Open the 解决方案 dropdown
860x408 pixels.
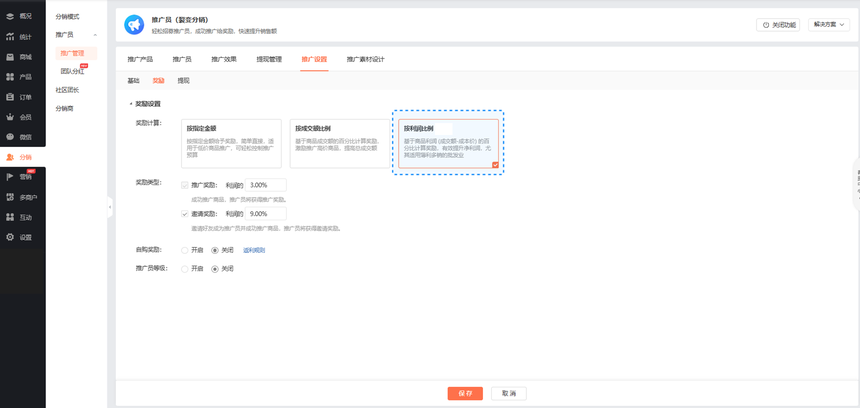[829, 25]
